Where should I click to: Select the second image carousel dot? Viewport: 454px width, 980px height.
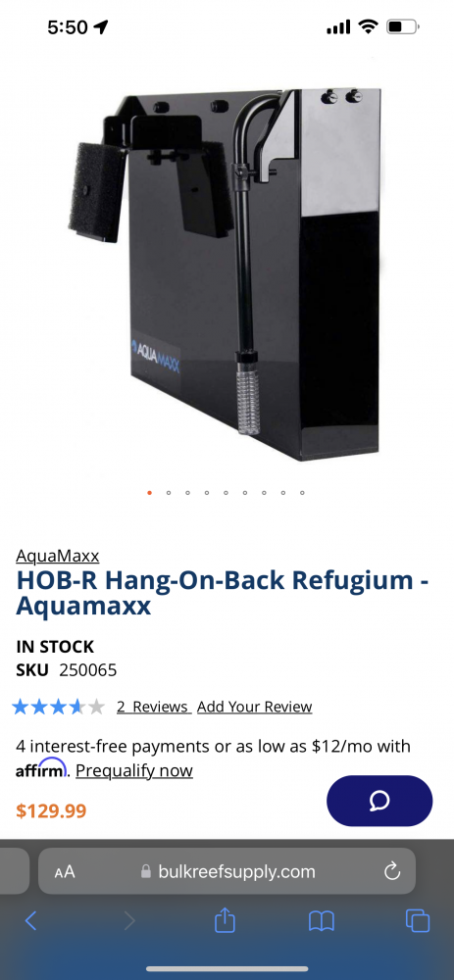tap(169, 493)
